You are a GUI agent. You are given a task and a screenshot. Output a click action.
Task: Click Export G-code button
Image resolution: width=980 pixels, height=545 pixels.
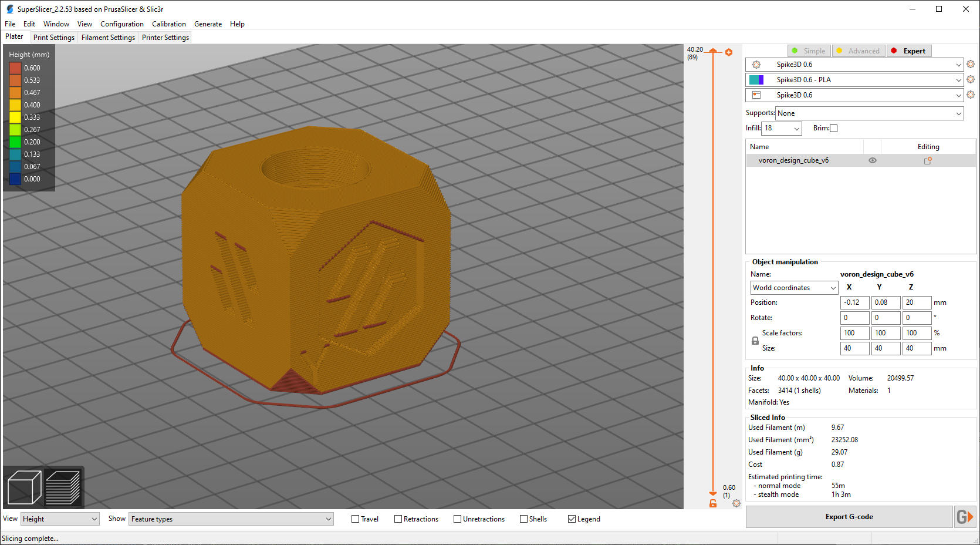click(849, 517)
